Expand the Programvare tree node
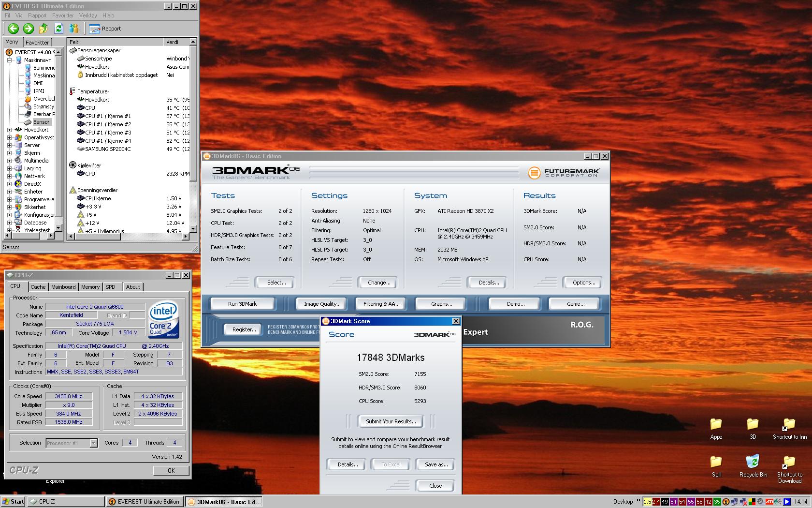This screenshot has height=508, width=812. click(9, 199)
